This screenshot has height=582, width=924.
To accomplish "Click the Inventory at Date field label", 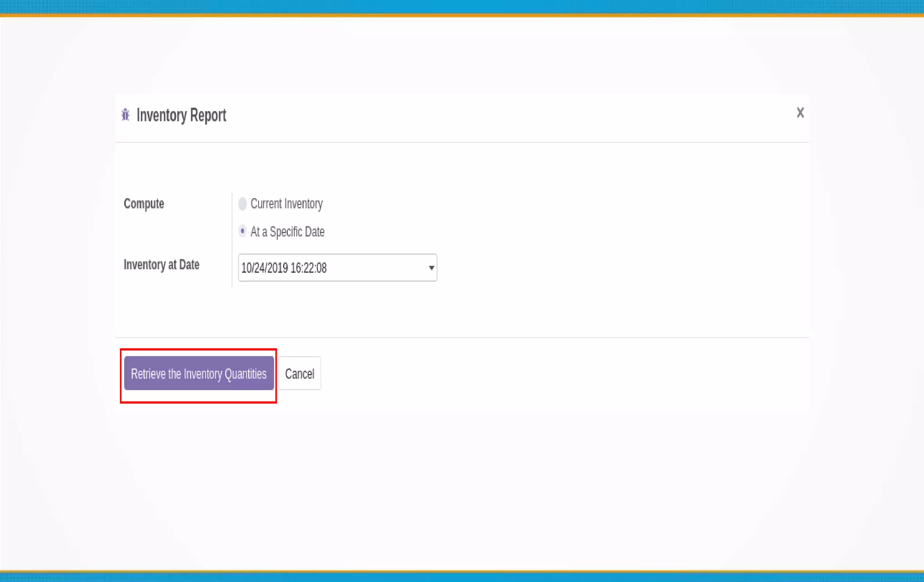I will [x=162, y=265].
